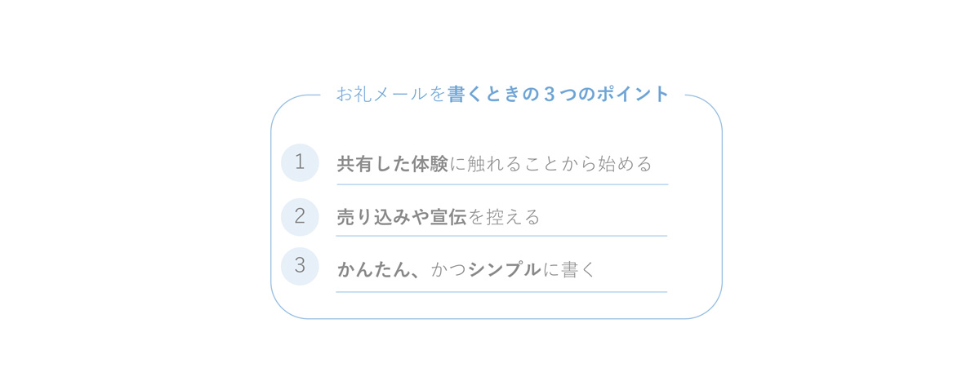Screen dimensions: 980x381
Task: Click the underline beneath point three
Action: pos(501,291)
